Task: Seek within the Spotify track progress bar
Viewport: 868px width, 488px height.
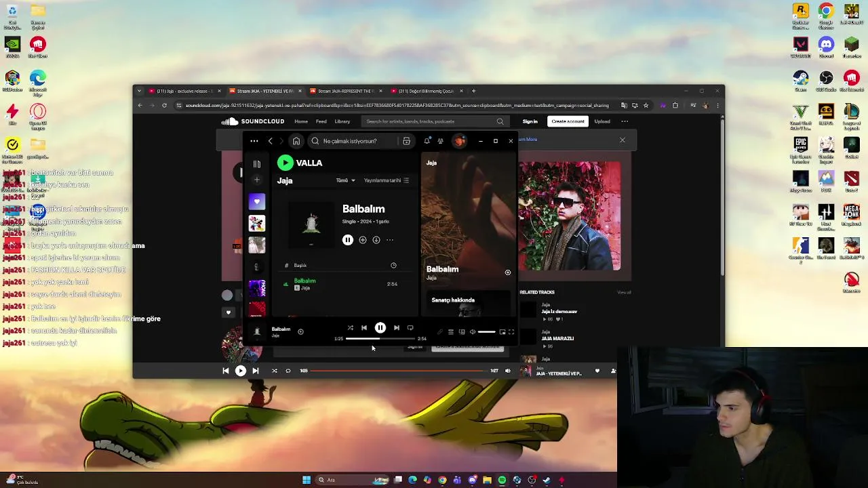Action: pyautogui.click(x=380, y=338)
